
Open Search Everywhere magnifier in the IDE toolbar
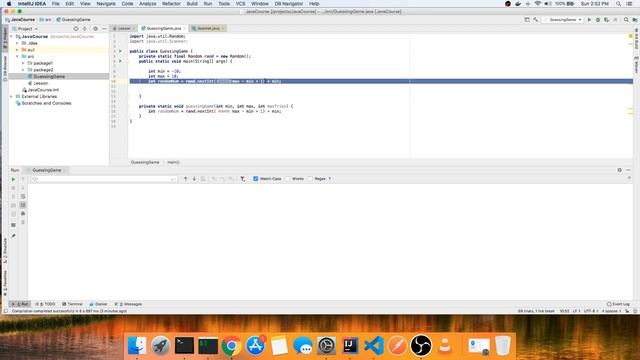pyautogui.click(x=626, y=20)
